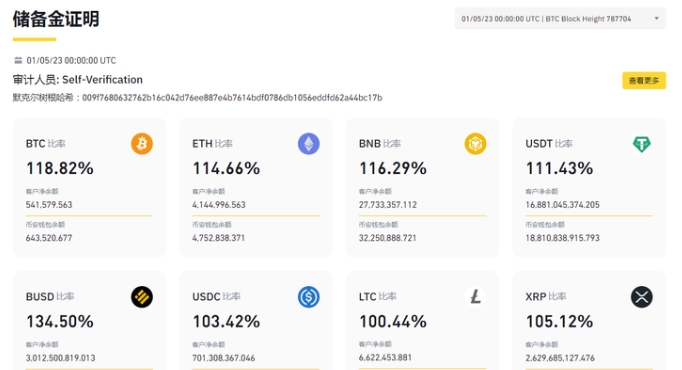Select the Merkle root hash text
This screenshot has height=370, width=682.
232,98
